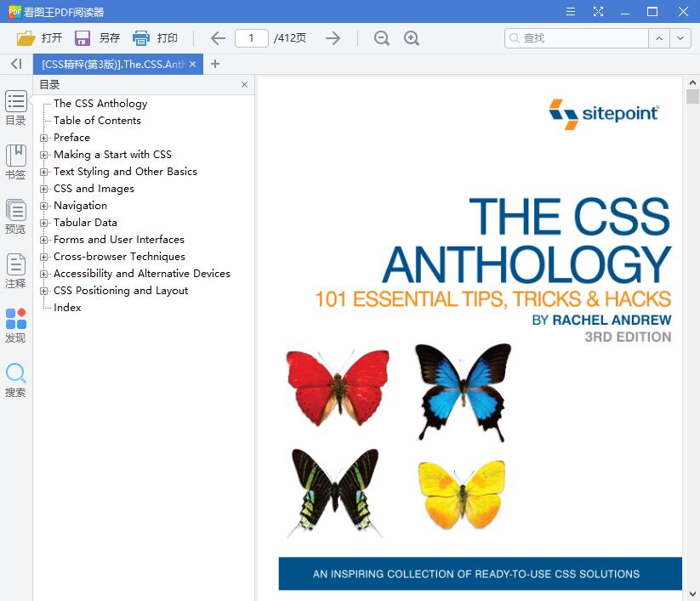Open the search box dropdown arrow

point(680,37)
